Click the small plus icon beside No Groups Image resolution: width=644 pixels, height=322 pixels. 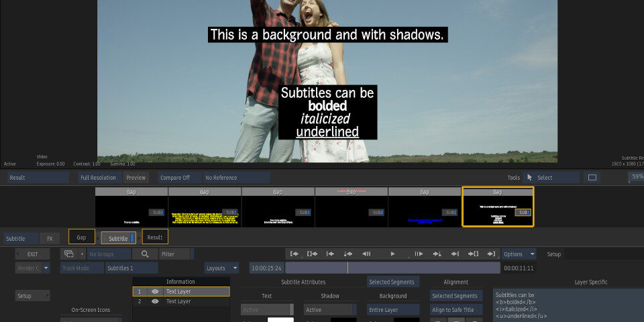[83, 254]
